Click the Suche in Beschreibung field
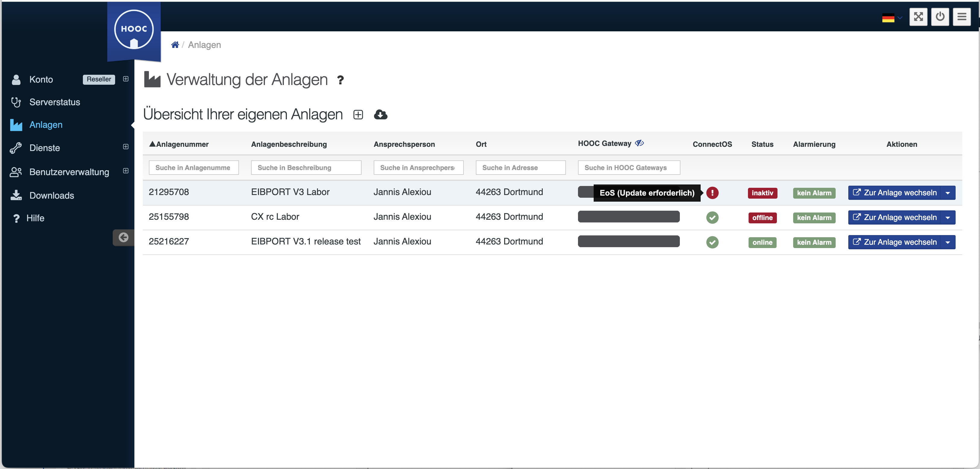This screenshot has width=980, height=469. click(x=306, y=168)
